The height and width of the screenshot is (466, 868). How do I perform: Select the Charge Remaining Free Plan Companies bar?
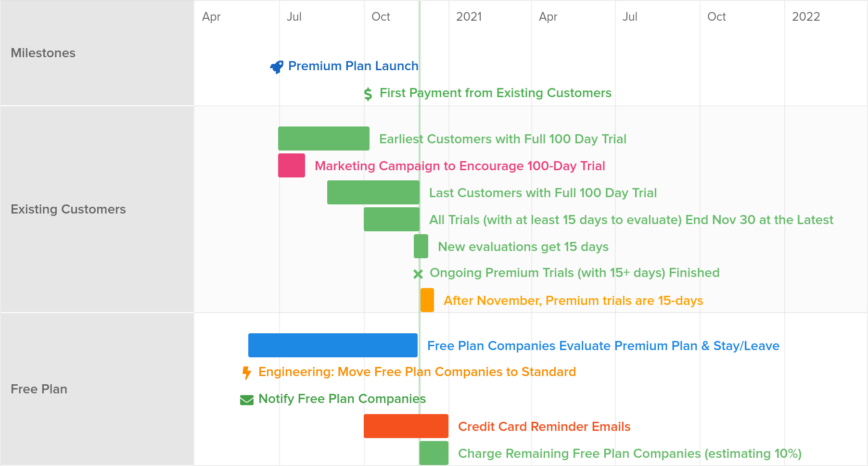pyautogui.click(x=434, y=453)
